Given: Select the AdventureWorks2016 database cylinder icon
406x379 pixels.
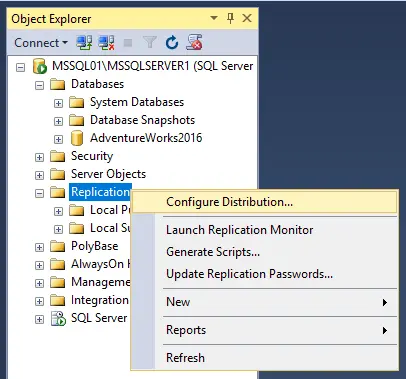Looking at the screenshot, I should pyautogui.click(x=77, y=138).
